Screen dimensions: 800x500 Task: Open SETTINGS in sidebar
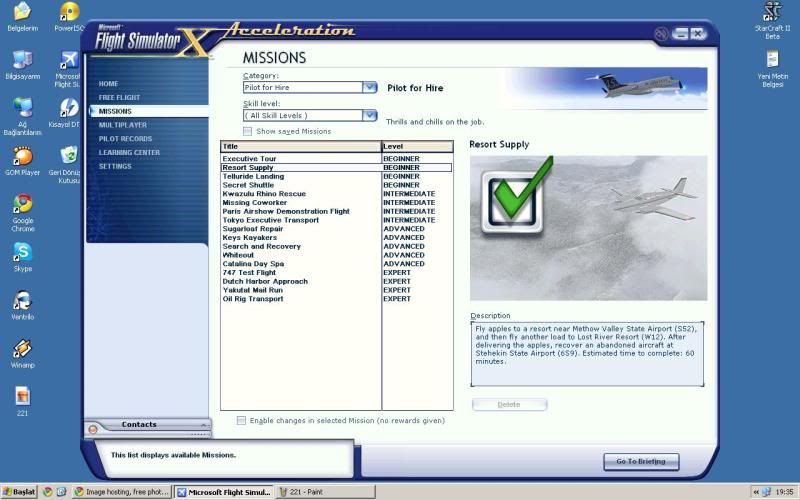pyautogui.click(x=115, y=166)
